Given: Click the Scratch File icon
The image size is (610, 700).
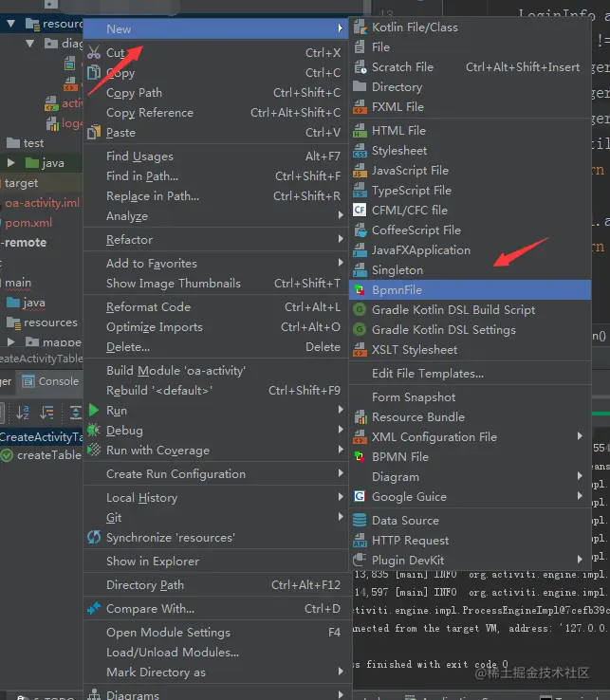Looking at the screenshot, I should coord(360,67).
